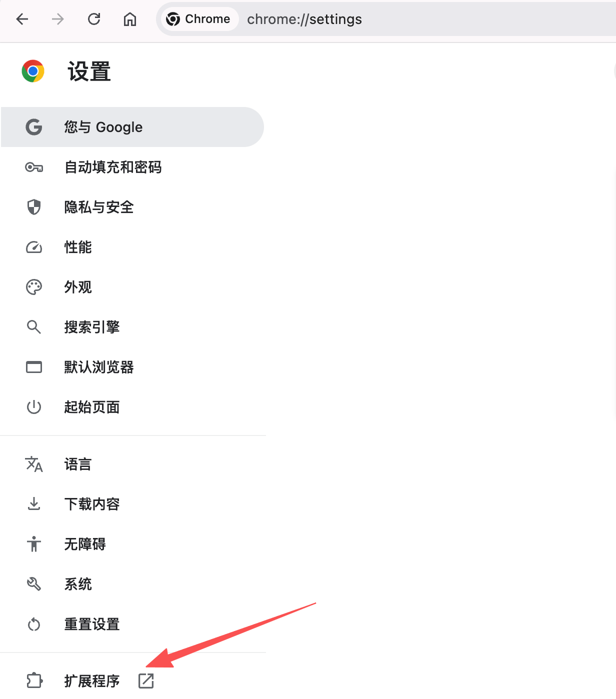Open 扩展程序 from the sidebar
616x699 pixels.
[x=92, y=681]
